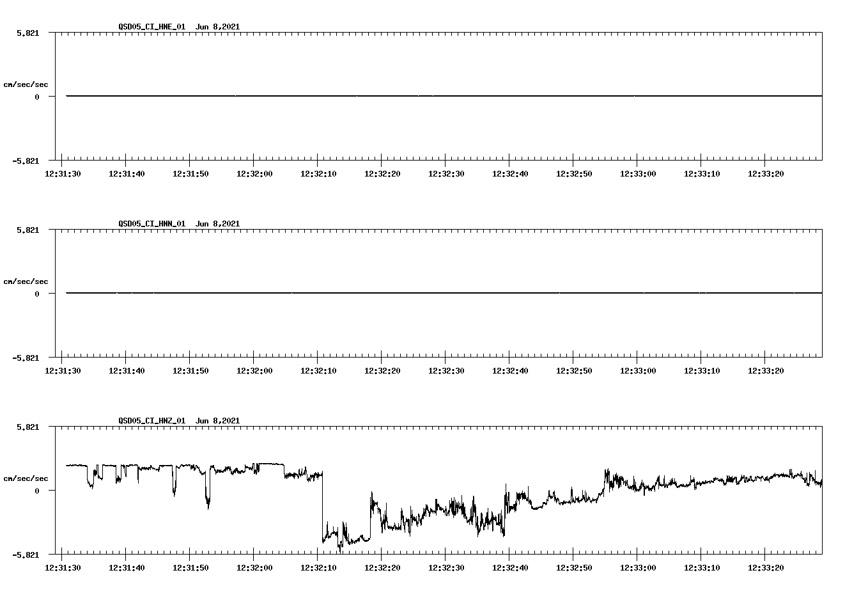Click the 12:33:20 time label on HNZ chart

pos(766,568)
